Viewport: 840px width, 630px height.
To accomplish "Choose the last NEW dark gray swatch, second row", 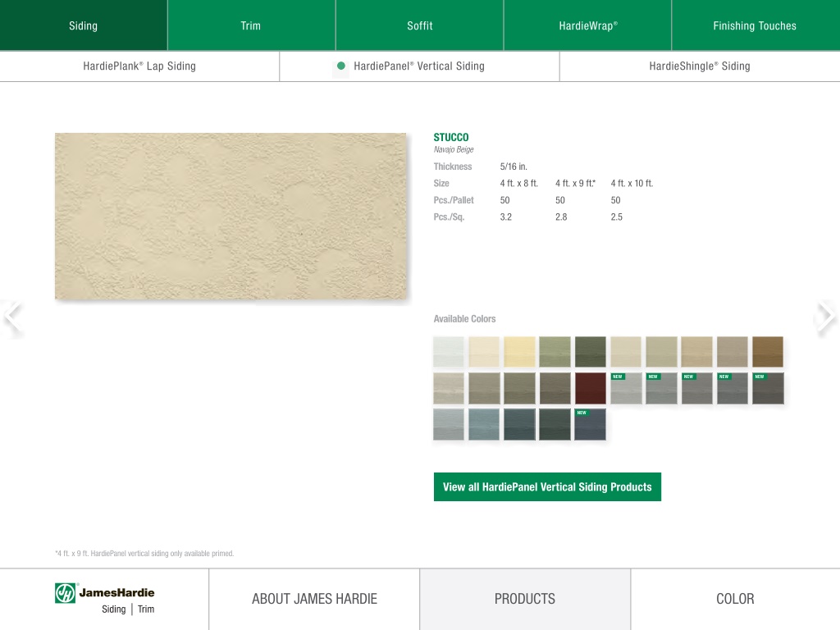I will pyautogui.click(x=768, y=388).
